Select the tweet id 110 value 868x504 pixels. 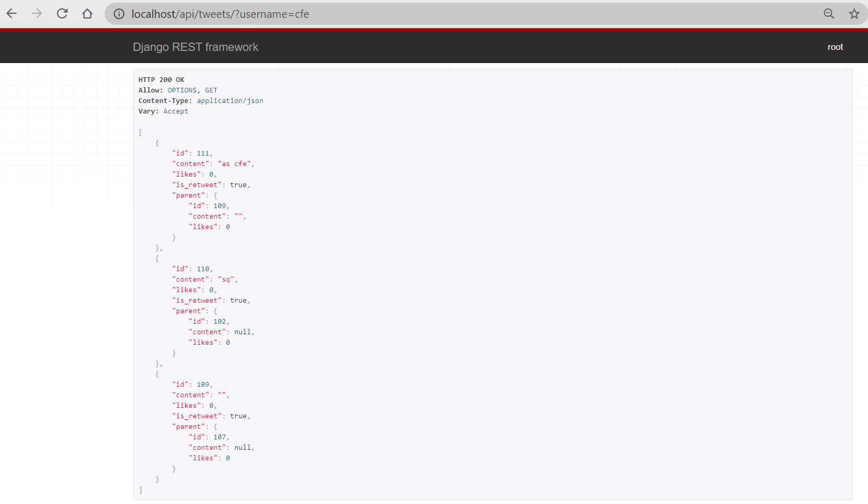tap(203, 269)
